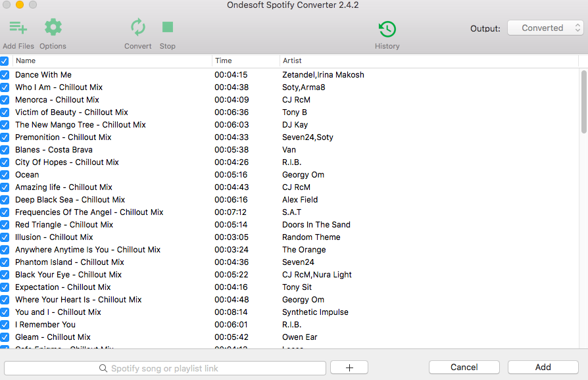
Task: Uncheck Who I Am - Chillout Mix checkbox
Action: pos(5,87)
